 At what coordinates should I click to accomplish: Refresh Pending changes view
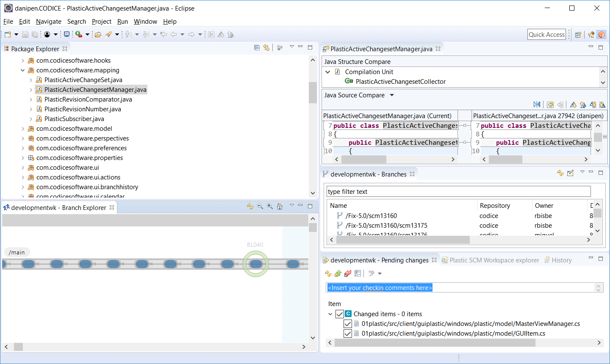[x=328, y=273]
